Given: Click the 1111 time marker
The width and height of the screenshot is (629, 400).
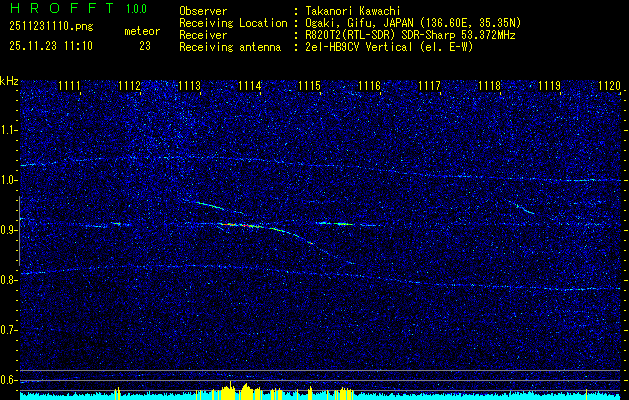Looking at the screenshot, I should [69, 85].
